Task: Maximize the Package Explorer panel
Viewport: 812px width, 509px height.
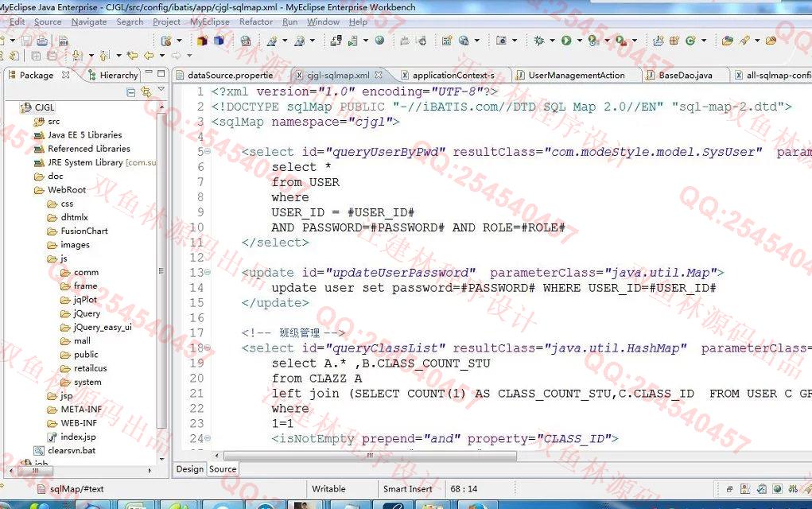Action: [x=161, y=73]
